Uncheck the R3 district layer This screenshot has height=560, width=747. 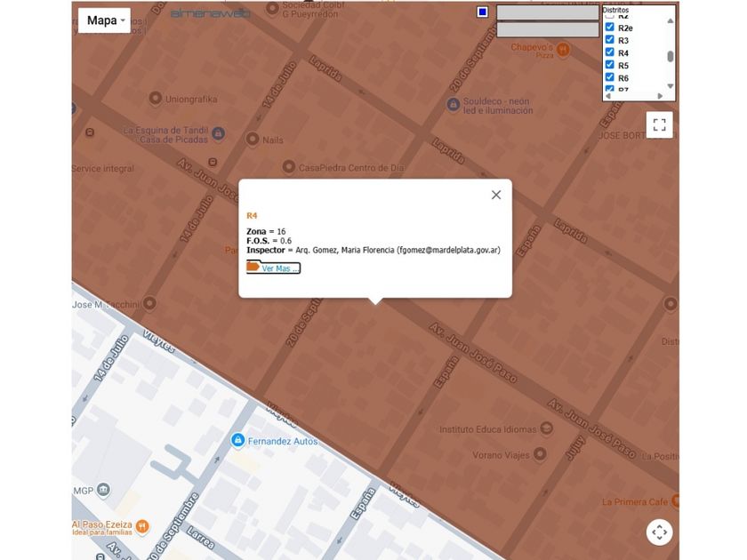pyautogui.click(x=610, y=40)
